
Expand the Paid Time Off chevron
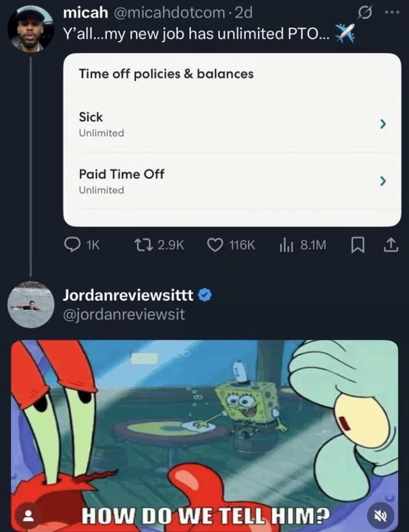[x=383, y=181]
